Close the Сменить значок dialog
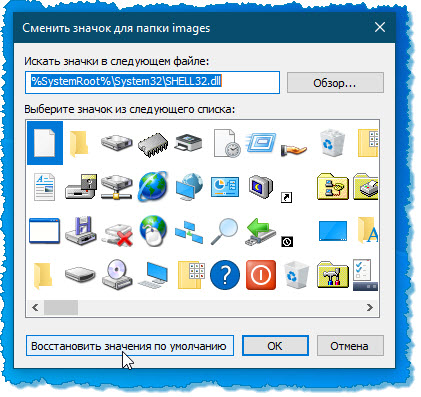This screenshot has height=397, width=421. click(x=380, y=28)
